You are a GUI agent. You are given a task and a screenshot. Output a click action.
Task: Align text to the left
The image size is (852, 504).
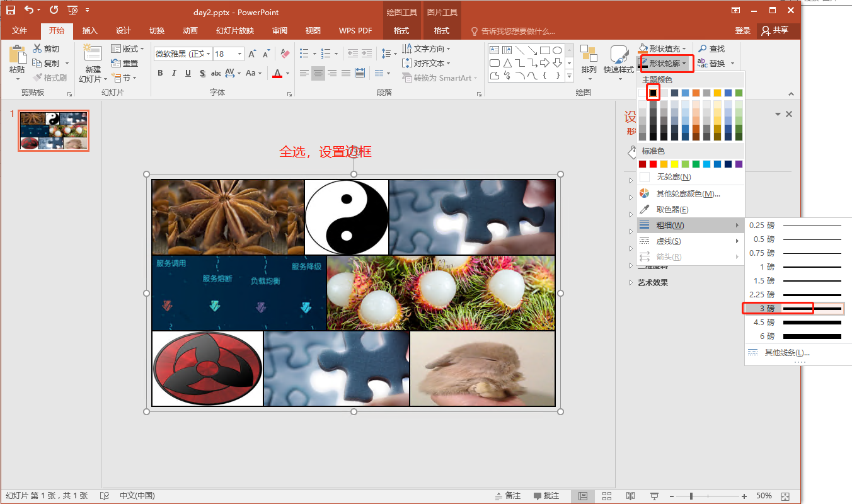pos(304,73)
